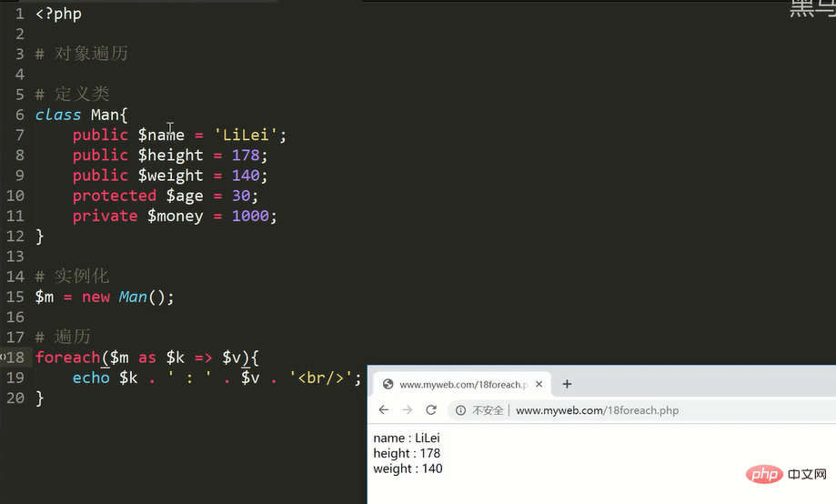Viewport: 836px width, 504px height.
Task: Click the <?php opening tag
Action: click(58, 14)
